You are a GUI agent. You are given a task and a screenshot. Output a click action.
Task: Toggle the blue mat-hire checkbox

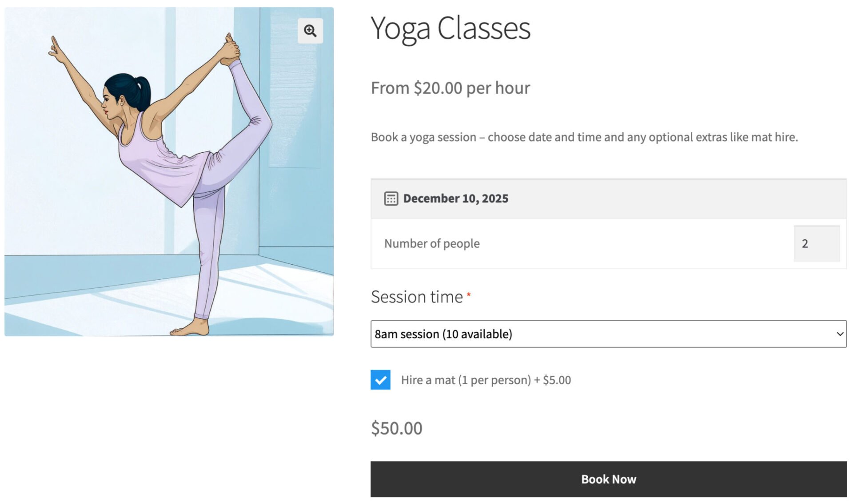380,380
